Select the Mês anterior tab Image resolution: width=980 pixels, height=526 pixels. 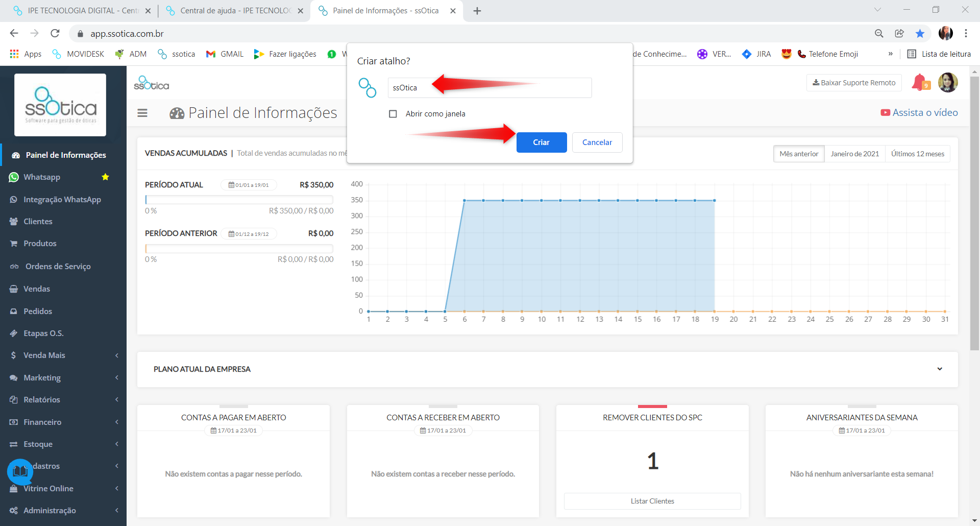point(799,154)
